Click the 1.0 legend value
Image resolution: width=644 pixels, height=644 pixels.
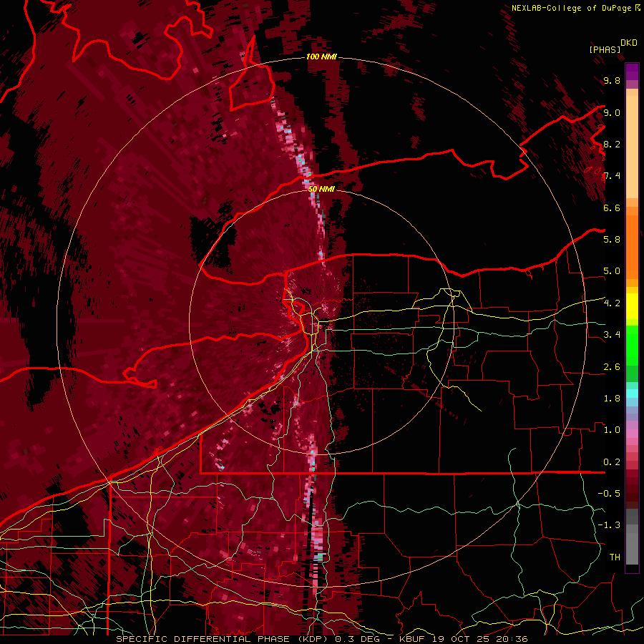tap(612, 430)
